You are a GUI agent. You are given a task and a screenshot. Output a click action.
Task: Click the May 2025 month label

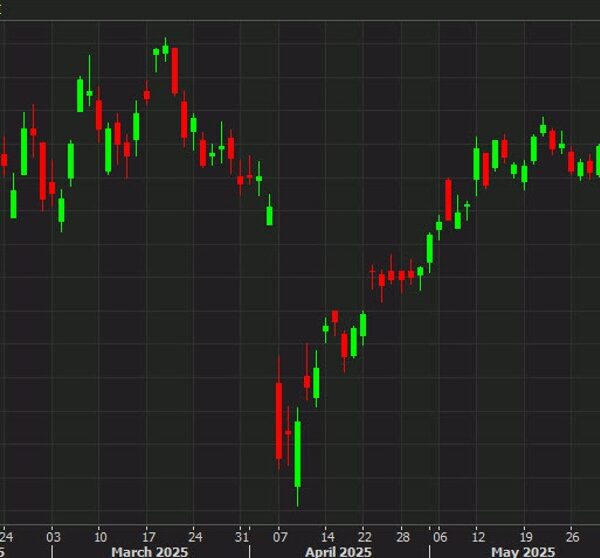[x=514, y=551]
